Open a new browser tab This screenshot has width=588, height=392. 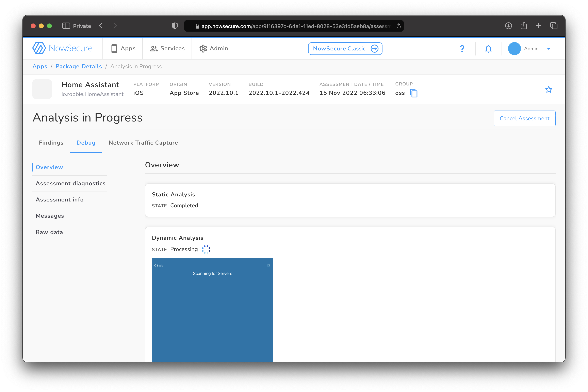pyautogui.click(x=539, y=26)
